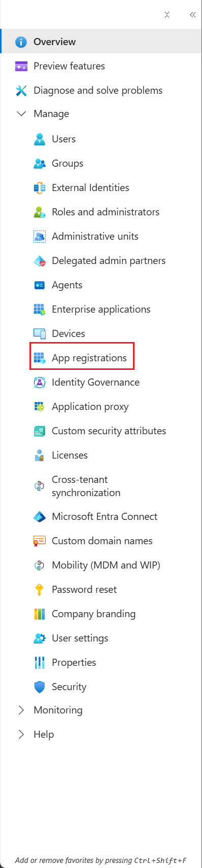This screenshot has height=868, width=202.
Task: Collapse the Manage section chevron
Action: (21, 114)
